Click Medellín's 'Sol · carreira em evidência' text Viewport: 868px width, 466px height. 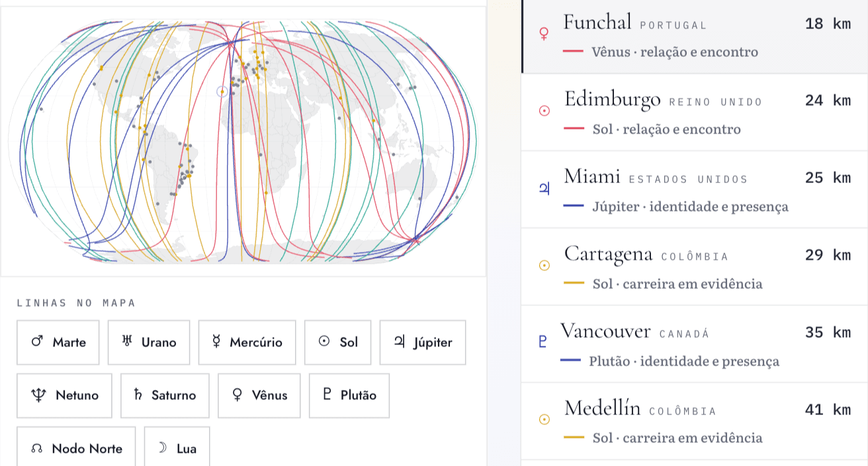(x=677, y=438)
